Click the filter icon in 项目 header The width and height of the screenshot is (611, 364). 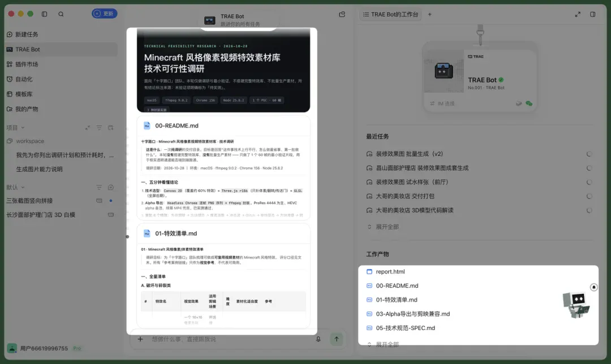pyautogui.click(x=99, y=128)
